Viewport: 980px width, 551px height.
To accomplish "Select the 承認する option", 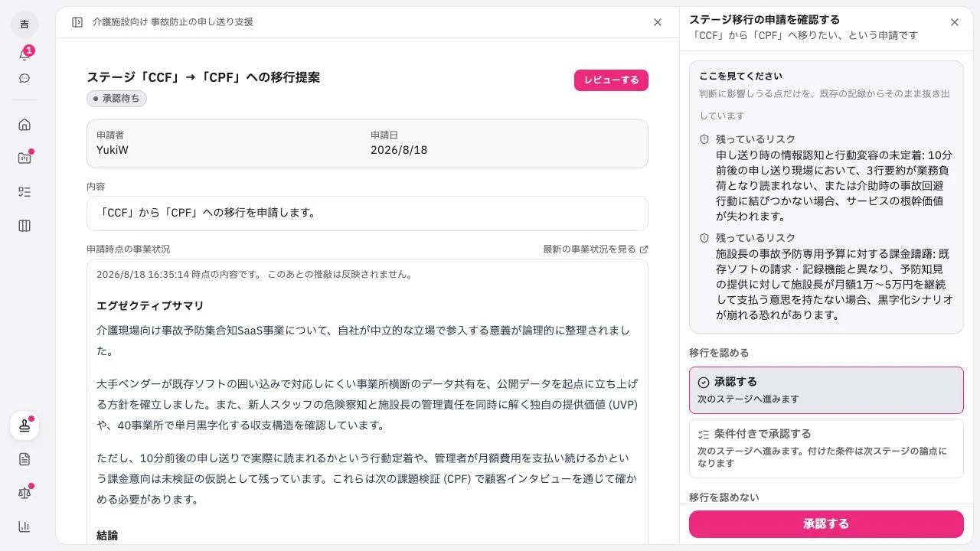I will click(x=826, y=390).
